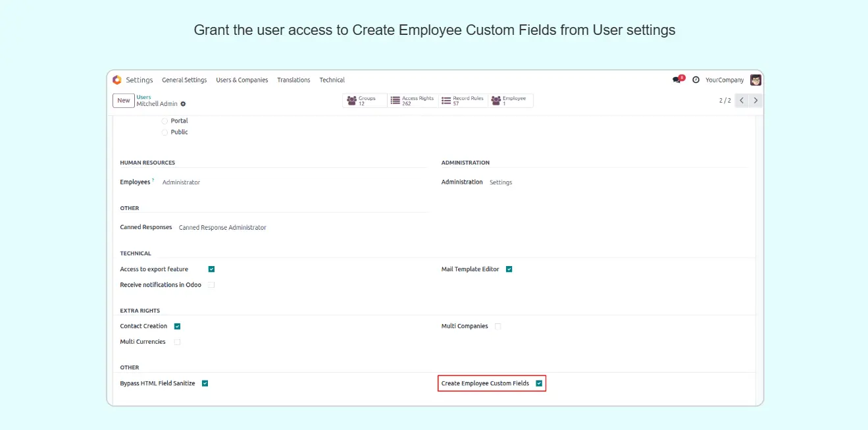Open the Administration Settings dropdown
The height and width of the screenshot is (430, 868).
[x=501, y=182]
